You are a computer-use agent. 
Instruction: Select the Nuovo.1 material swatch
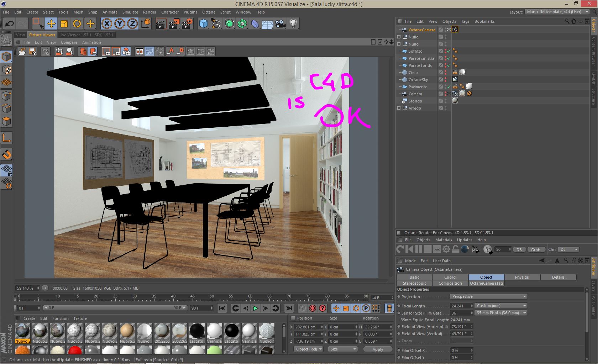coord(267,333)
